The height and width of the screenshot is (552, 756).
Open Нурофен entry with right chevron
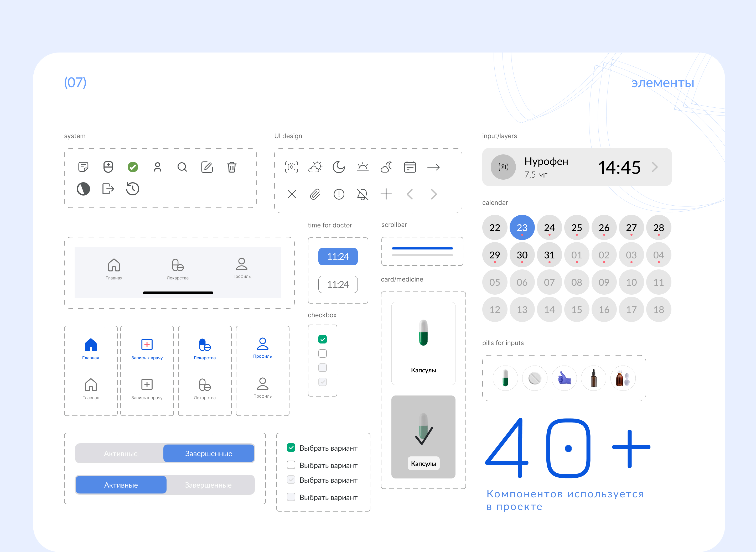[654, 167]
